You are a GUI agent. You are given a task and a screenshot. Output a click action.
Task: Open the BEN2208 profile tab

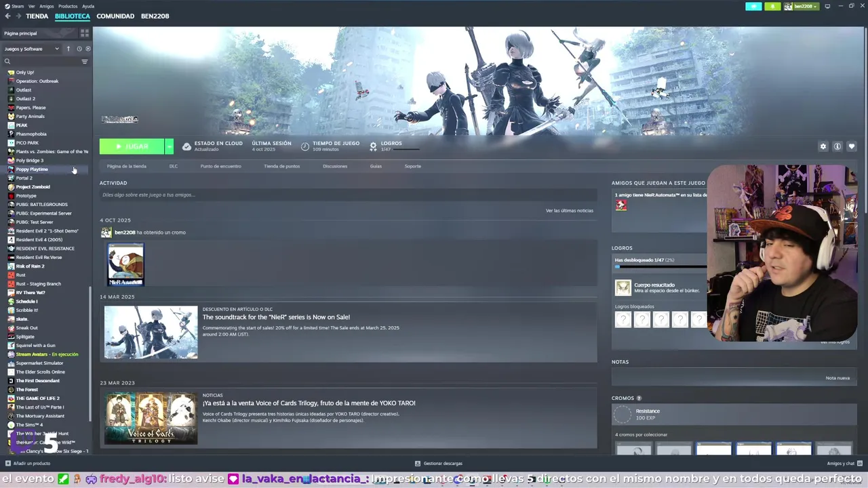[x=155, y=16]
